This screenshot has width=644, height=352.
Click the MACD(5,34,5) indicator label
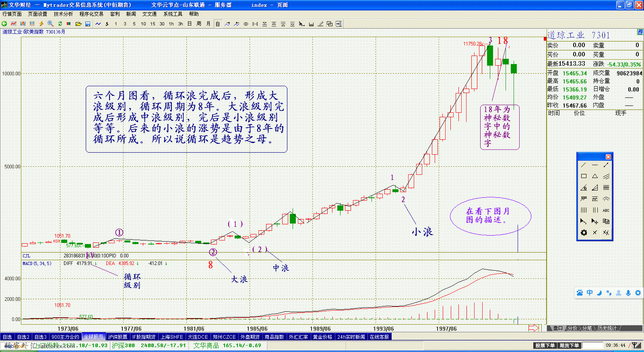tap(37, 263)
